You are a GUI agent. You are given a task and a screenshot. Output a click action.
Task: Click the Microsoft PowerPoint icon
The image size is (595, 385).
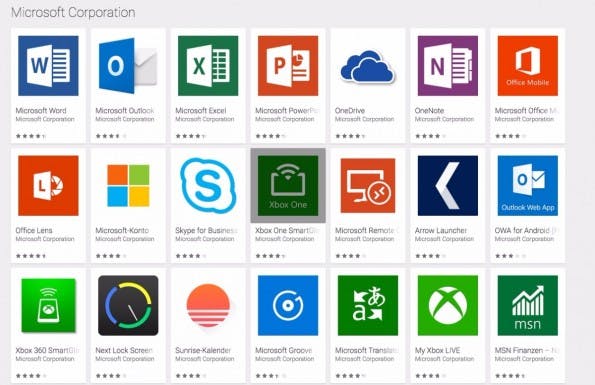tap(288, 66)
